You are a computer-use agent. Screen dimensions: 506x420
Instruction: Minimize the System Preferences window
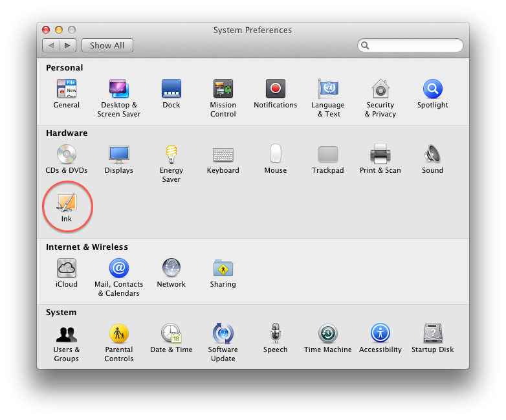[59, 30]
